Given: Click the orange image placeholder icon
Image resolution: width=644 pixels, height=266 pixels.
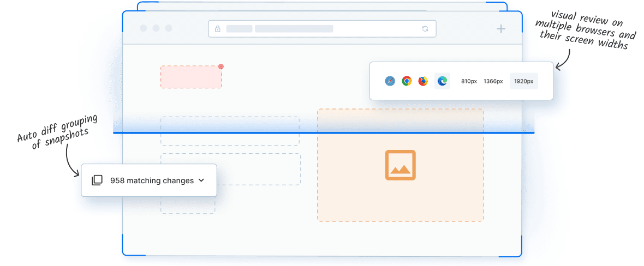Looking at the screenshot, I should (x=401, y=165).
